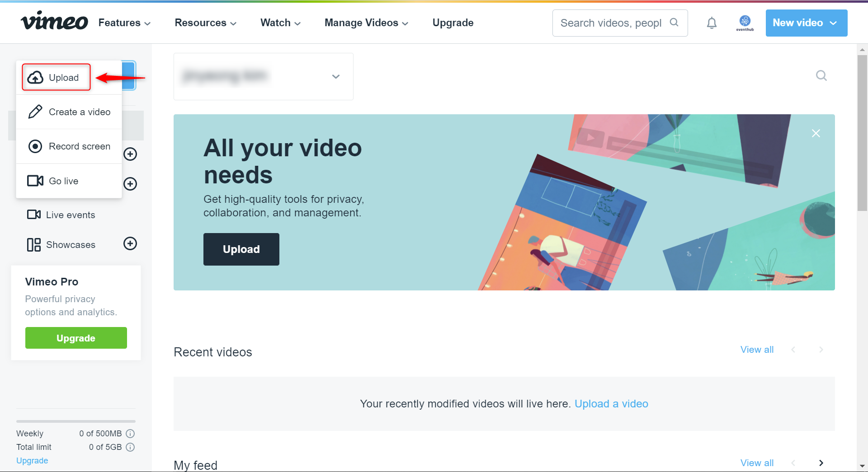Open the Upload a video link
868x472 pixels.
611,404
